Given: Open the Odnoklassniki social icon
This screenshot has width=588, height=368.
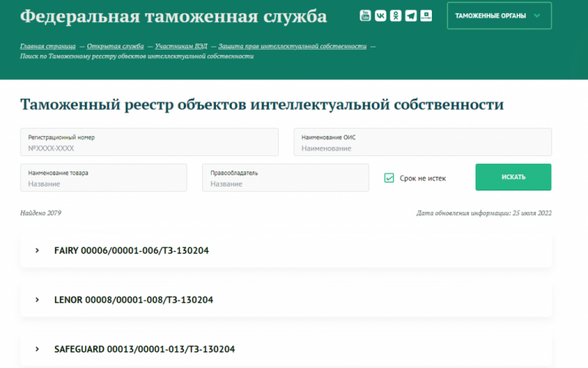Looking at the screenshot, I should [396, 15].
